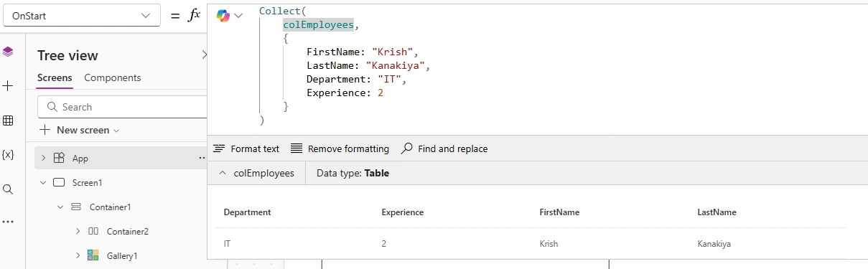Image resolution: width=868 pixels, height=269 pixels.
Task: Expand the Copilot chevron in formula bar
Action: tap(238, 15)
